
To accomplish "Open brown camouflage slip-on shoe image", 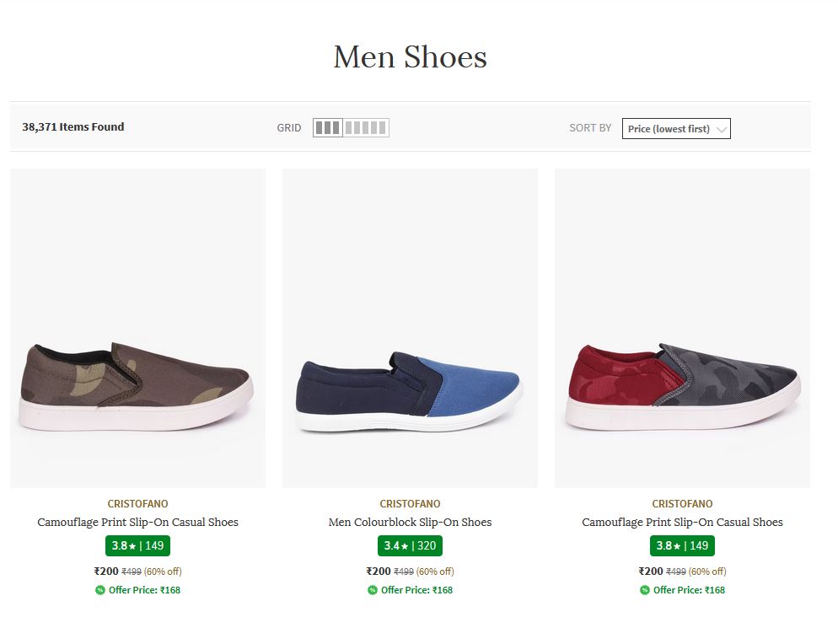I will point(137,328).
